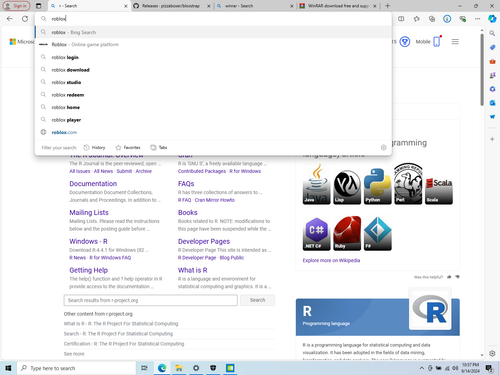Click the browser Back arrow
Image resolution: width=500 pixels, height=375 pixels.
pyautogui.click(x=10, y=19)
